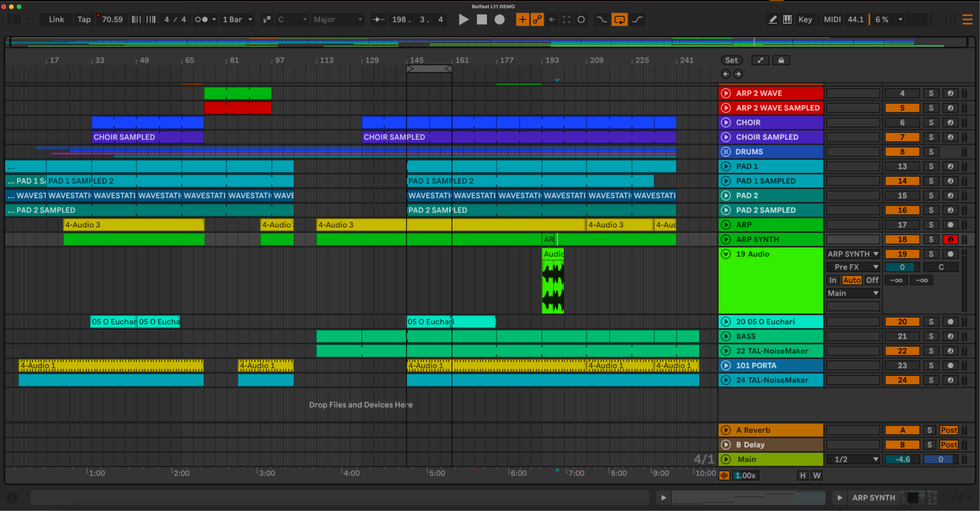Toggle the computer MIDI keyboard icon

[787, 20]
